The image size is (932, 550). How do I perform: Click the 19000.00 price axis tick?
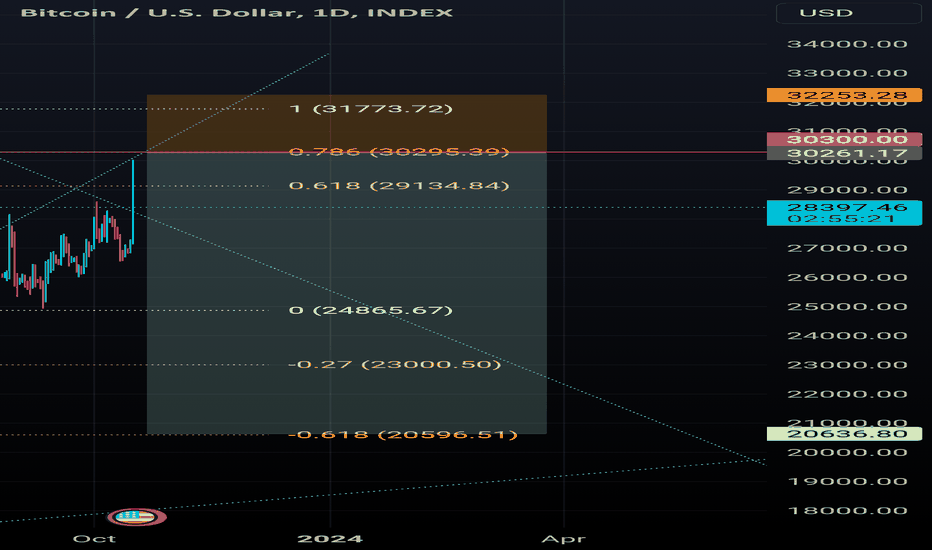pyautogui.click(x=847, y=482)
